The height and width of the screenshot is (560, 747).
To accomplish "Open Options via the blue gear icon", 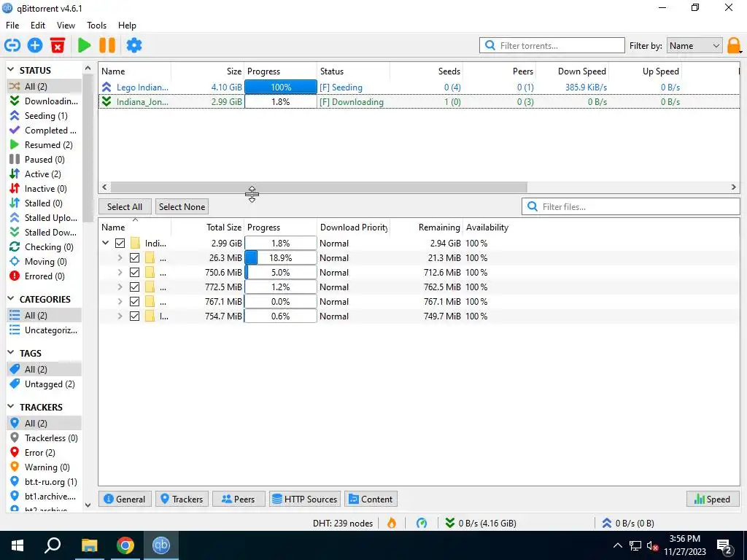I will [134, 45].
